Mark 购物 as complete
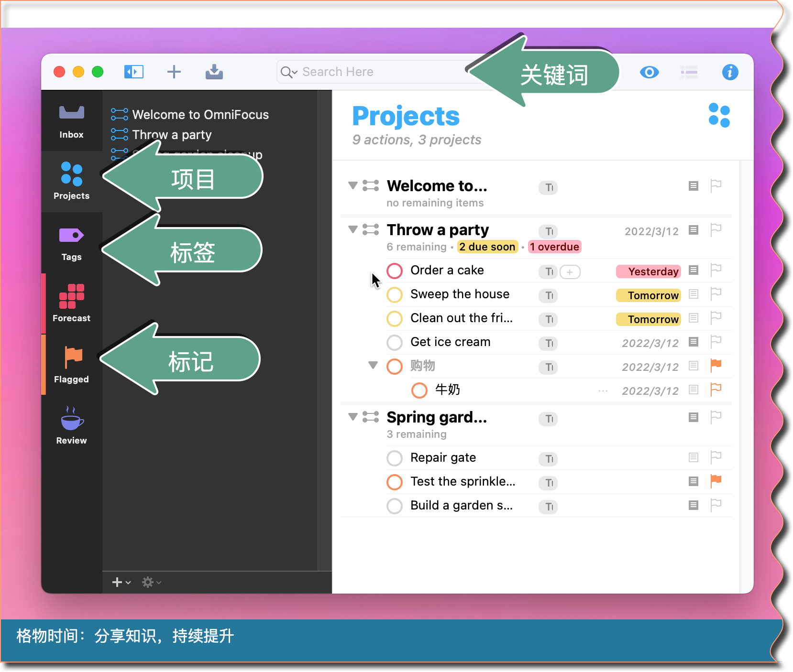Image resolution: width=793 pixels, height=672 pixels. 395,367
